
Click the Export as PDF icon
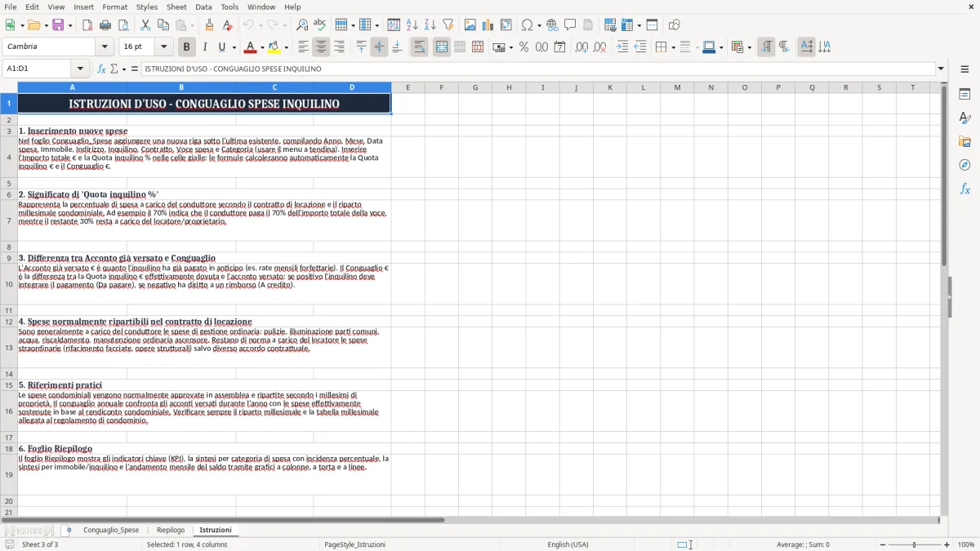click(87, 25)
